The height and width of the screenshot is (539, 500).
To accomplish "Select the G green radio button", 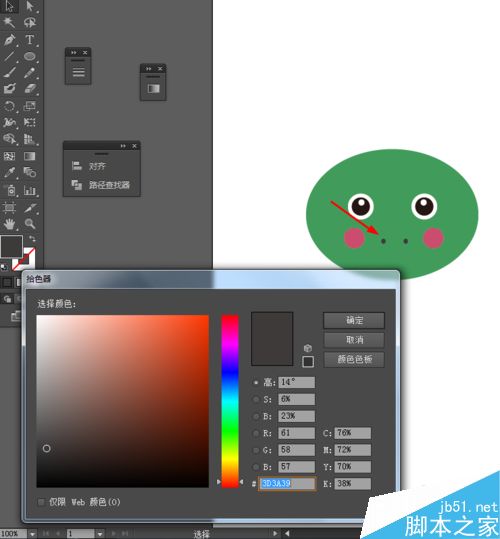I will 256,450.
